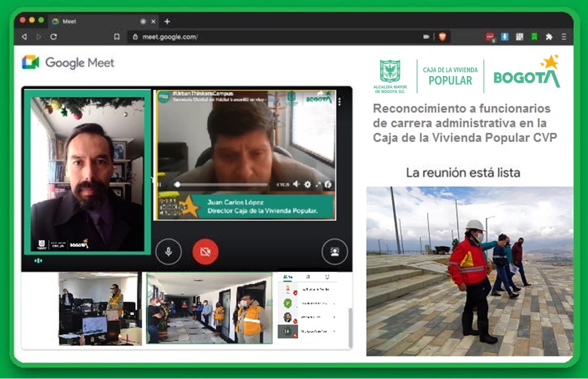Screen dimensions: 588x379
Task: Click the meeting title 'Reconocimiento a funcionarios'
Action: [x=465, y=123]
